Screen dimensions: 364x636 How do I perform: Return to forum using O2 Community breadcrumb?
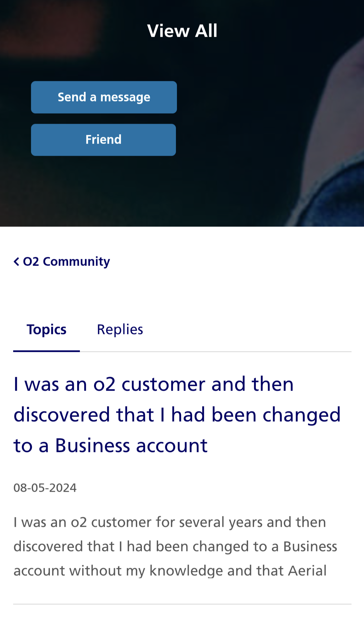pos(66,261)
